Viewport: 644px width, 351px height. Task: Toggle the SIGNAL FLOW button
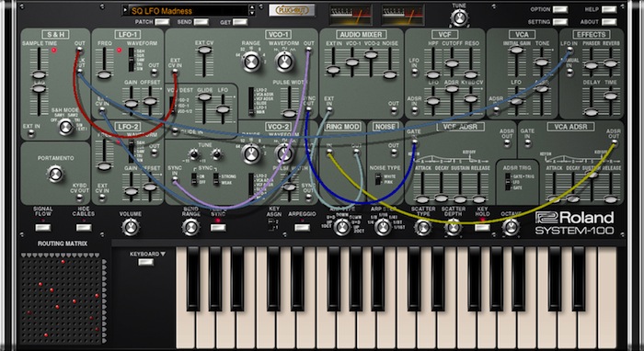42,227
